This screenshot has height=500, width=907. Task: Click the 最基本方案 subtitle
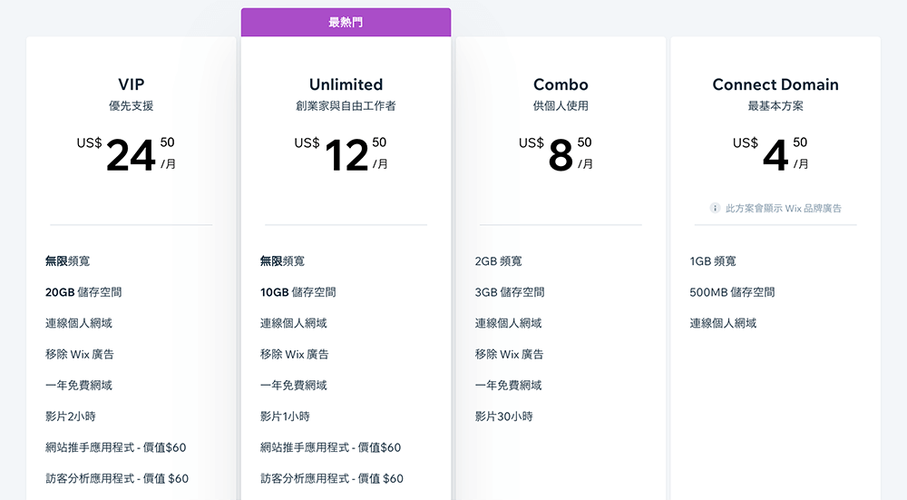pos(775,106)
